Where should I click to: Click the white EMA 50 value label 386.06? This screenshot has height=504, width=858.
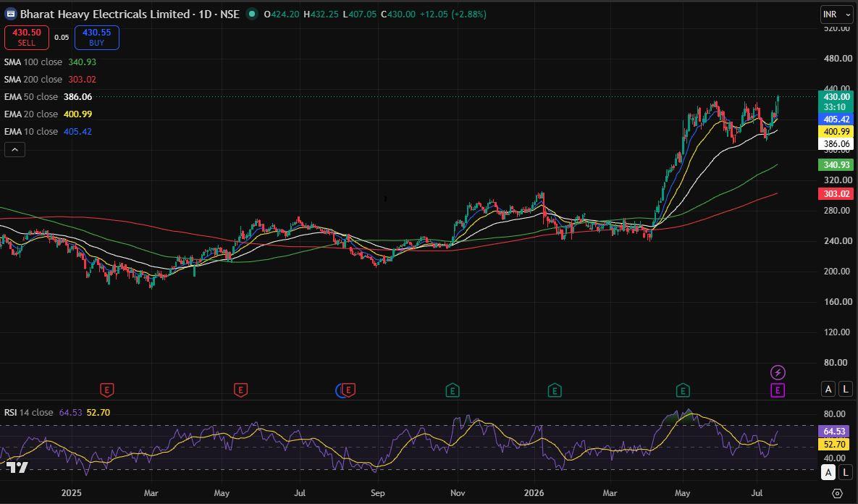tap(836, 144)
